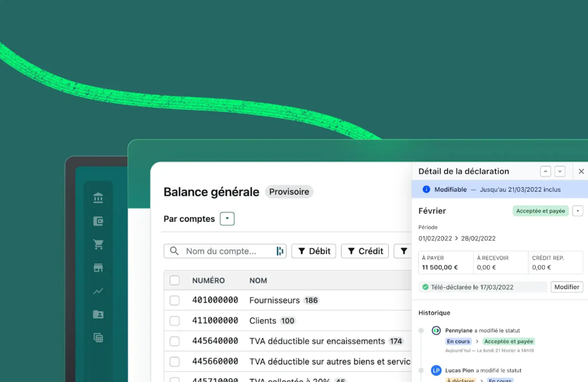
Task: Open the Crédit filter
Action: click(365, 251)
